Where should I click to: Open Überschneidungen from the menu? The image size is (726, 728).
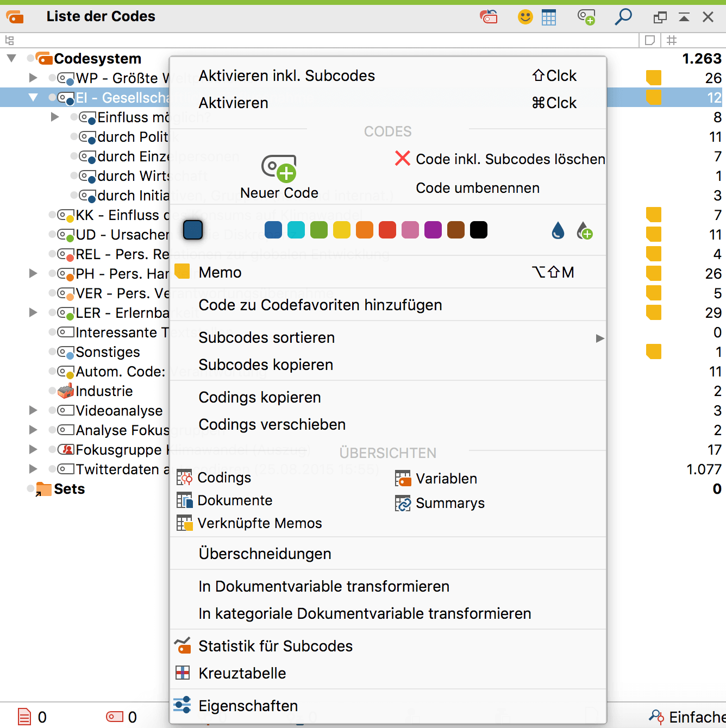pos(265,553)
